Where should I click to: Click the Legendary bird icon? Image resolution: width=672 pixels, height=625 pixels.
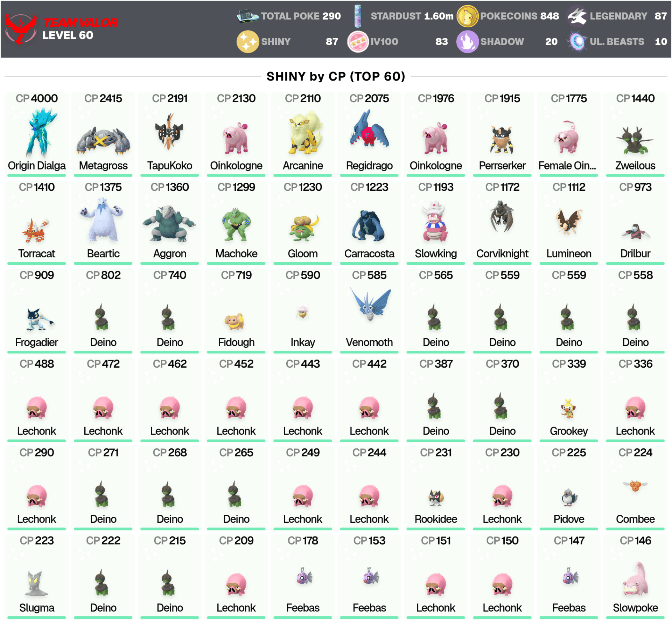[577, 16]
